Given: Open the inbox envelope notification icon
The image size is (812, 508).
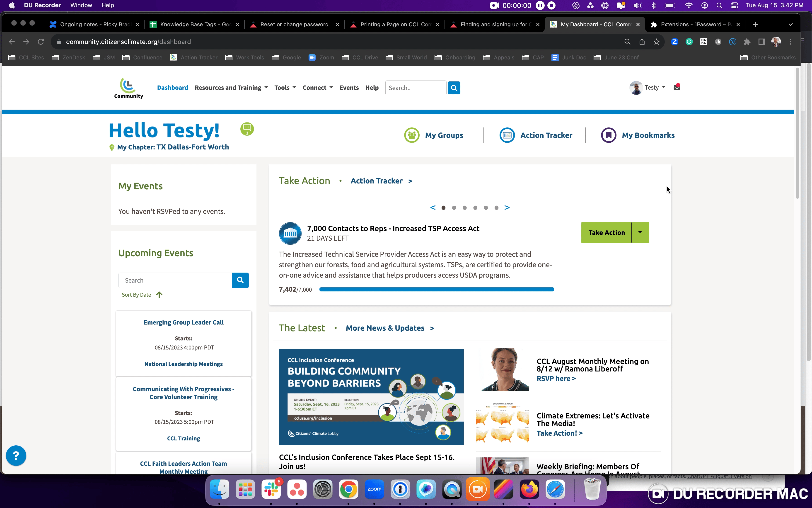Looking at the screenshot, I should (x=677, y=87).
